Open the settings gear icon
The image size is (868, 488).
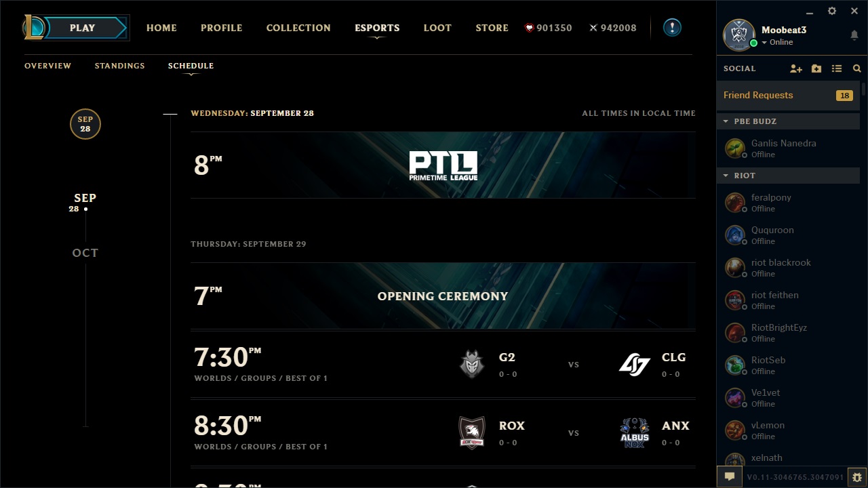click(832, 11)
